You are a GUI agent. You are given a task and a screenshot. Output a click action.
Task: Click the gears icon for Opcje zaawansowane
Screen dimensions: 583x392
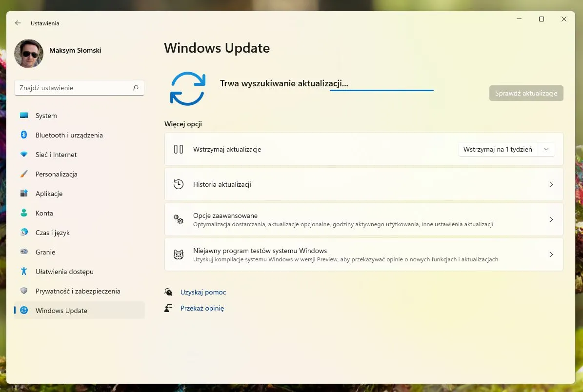(x=179, y=219)
